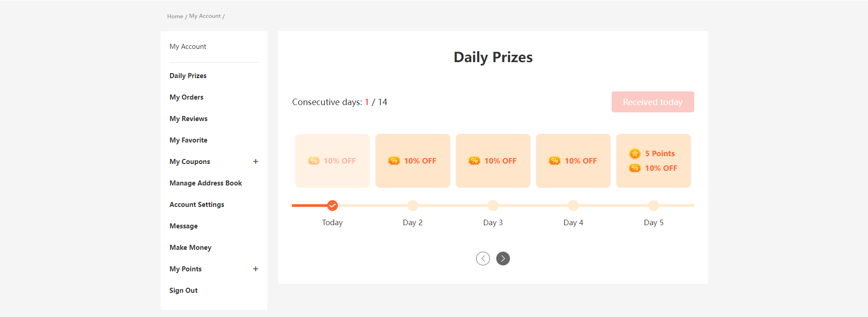This screenshot has width=868, height=317.
Task: Sign Out from the sidebar
Action: [183, 291]
